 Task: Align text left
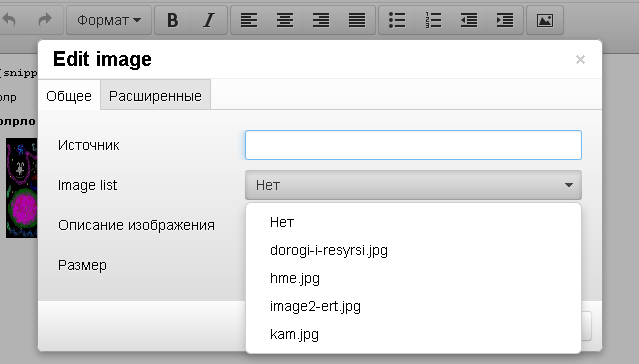pos(249,20)
